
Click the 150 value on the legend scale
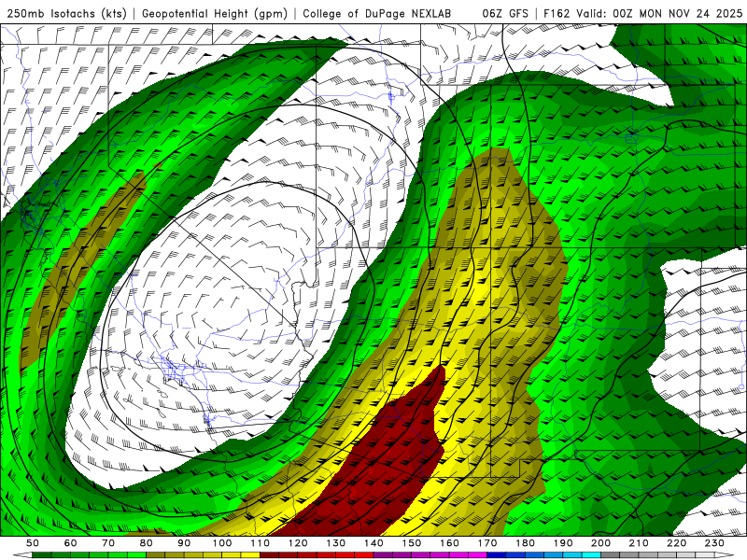[x=412, y=543]
